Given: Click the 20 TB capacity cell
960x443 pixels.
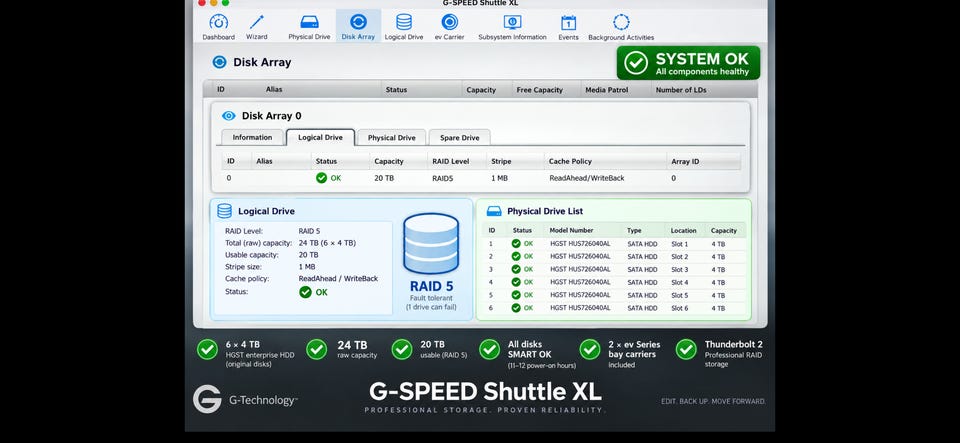Looking at the screenshot, I should point(383,178).
